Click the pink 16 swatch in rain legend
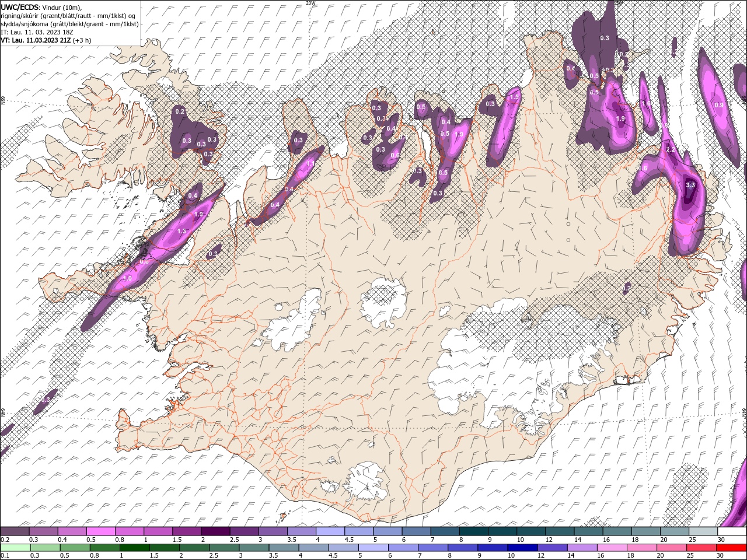Image resolution: width=747 pixels, height=560 pixels. click(x=612, y=547)
